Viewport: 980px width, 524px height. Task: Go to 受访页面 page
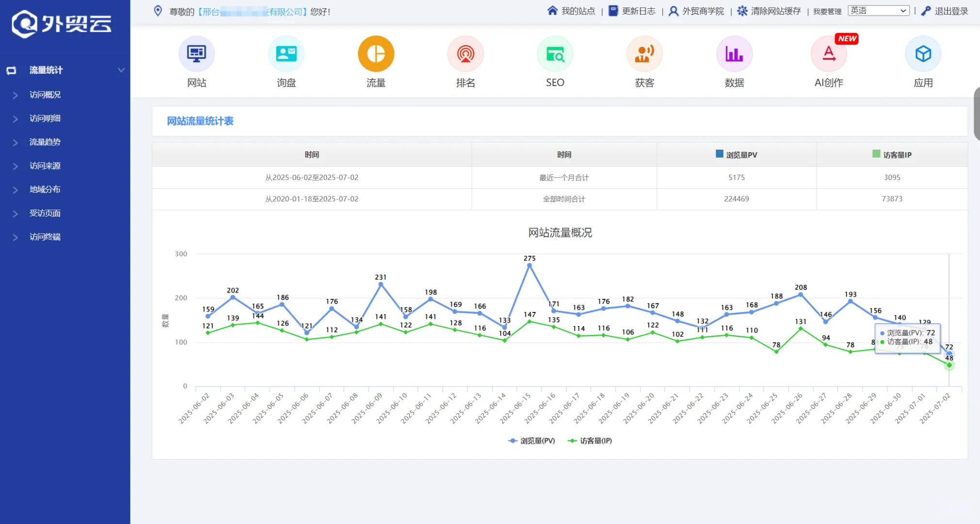[45, 213]
